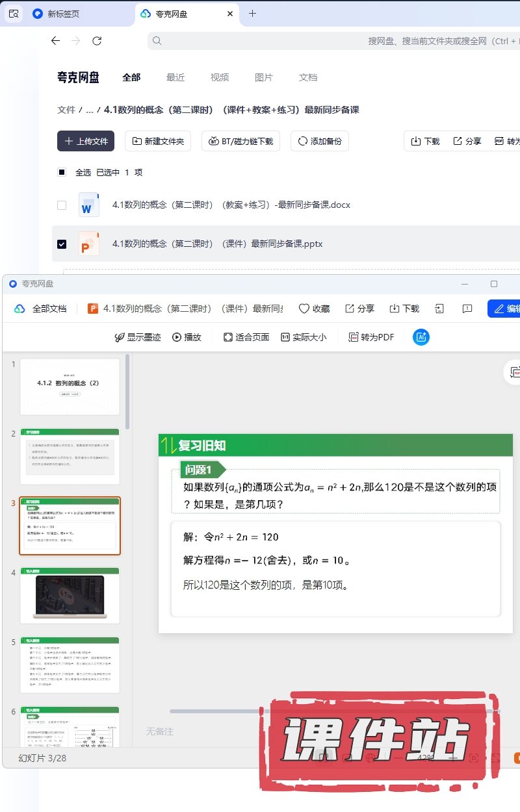Check the docx file checkbox
Viewport: 520px width, 812px height.
coord(62,205)
